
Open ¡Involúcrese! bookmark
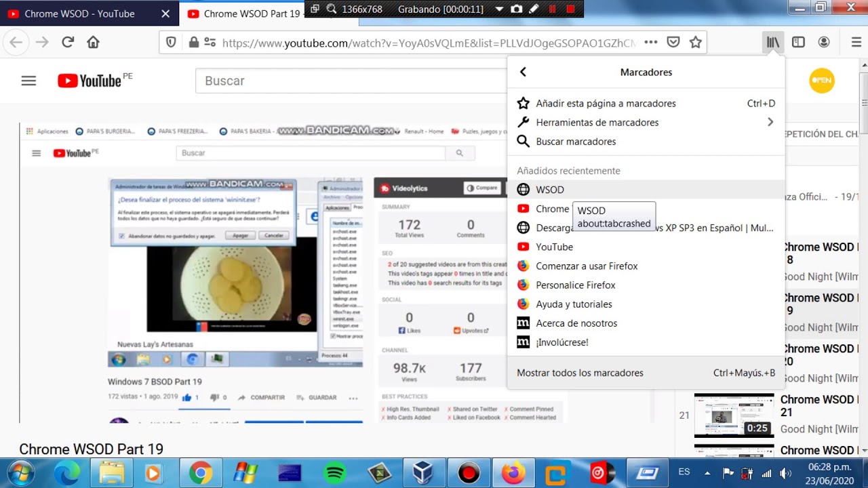click(x=646, y=342)
